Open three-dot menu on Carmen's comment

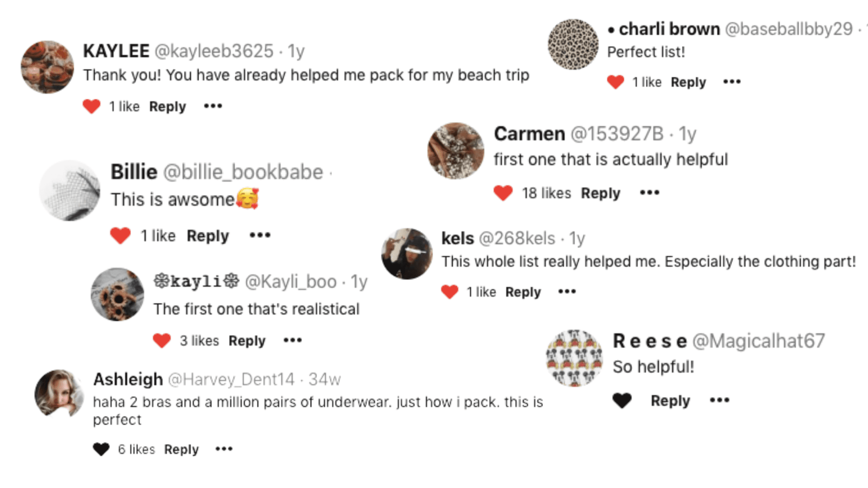coord(649,193)
